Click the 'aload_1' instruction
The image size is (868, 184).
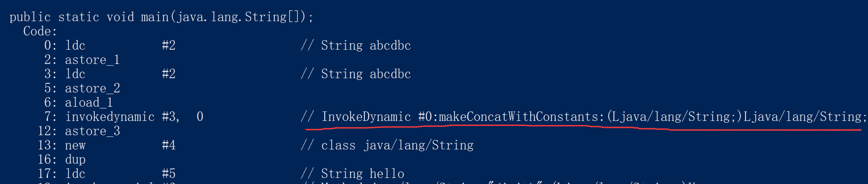[89, 102]
